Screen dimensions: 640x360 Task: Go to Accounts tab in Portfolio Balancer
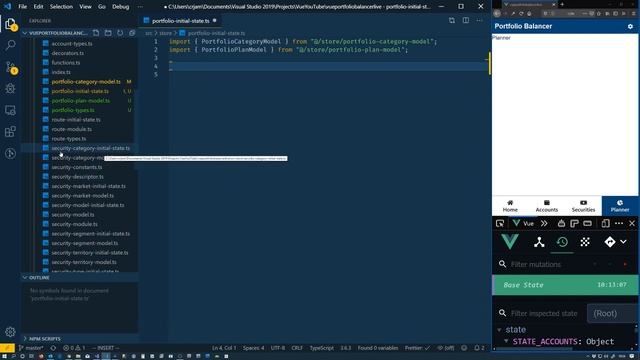pos(547,206)
